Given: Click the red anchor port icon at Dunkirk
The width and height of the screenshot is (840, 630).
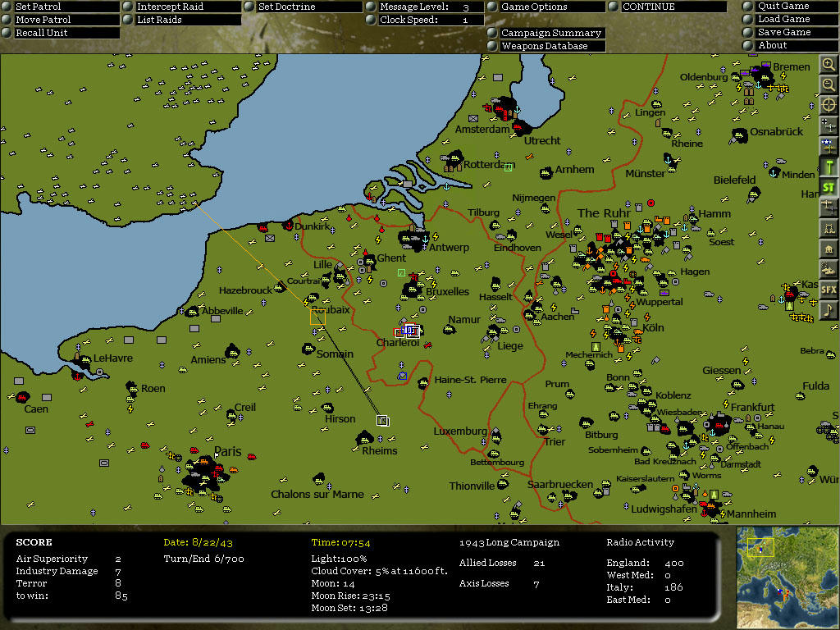Looking at the screenshot, I should point(289,226).
